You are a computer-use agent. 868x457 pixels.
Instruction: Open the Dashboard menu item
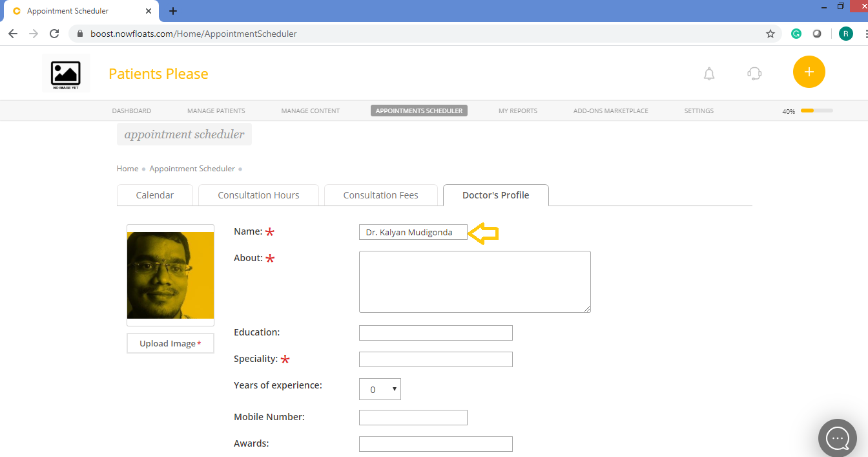click(x=132, y=111)
